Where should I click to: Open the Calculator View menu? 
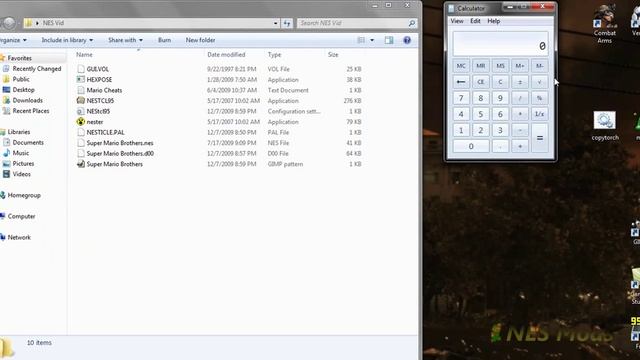457,21
